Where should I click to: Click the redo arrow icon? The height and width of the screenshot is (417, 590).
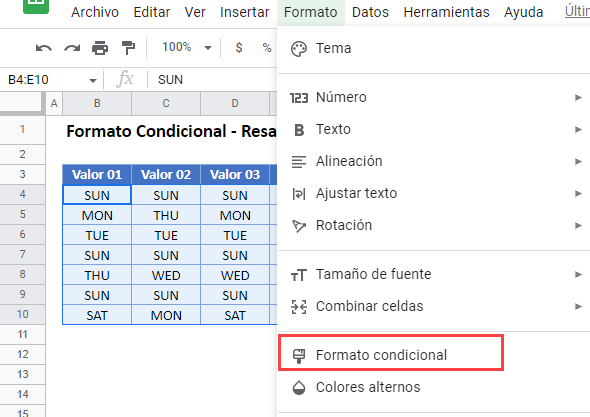click(x=72, y=48)
